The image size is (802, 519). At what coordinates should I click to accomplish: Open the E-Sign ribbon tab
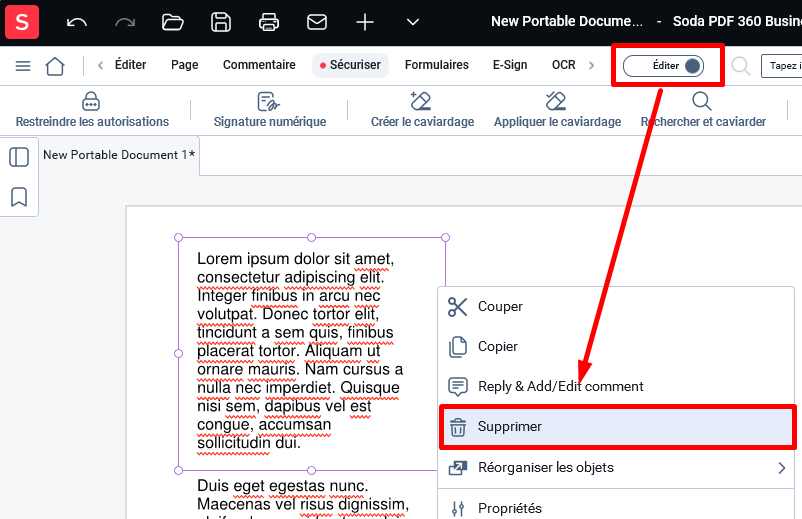point(510,65)
